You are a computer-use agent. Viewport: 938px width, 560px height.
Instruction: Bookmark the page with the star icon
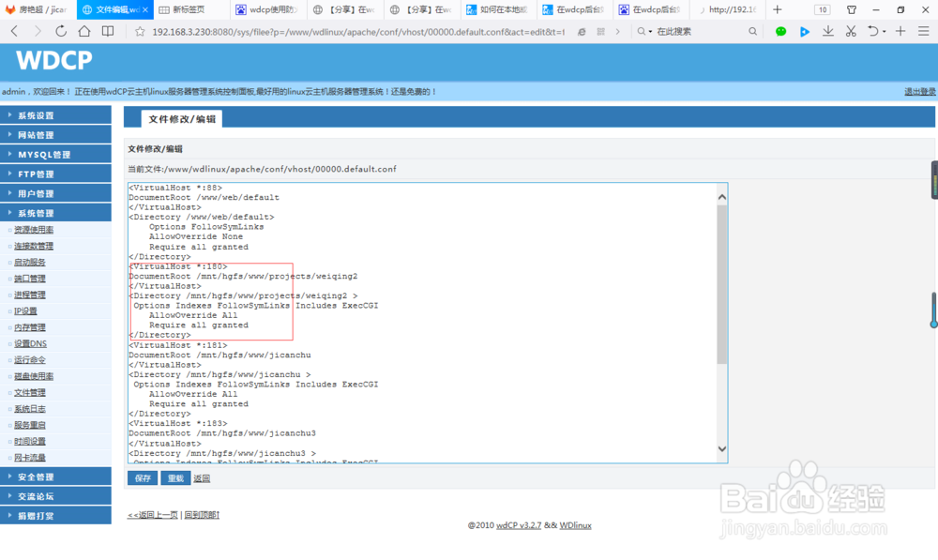coord(140,32)
